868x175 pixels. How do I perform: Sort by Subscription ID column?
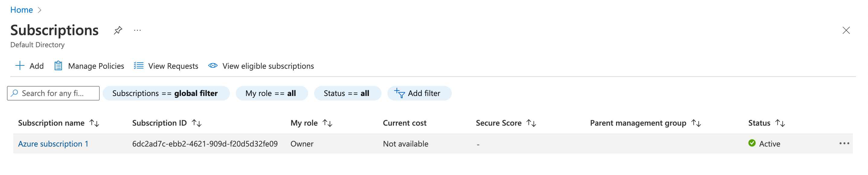click(x=196, y=123)
